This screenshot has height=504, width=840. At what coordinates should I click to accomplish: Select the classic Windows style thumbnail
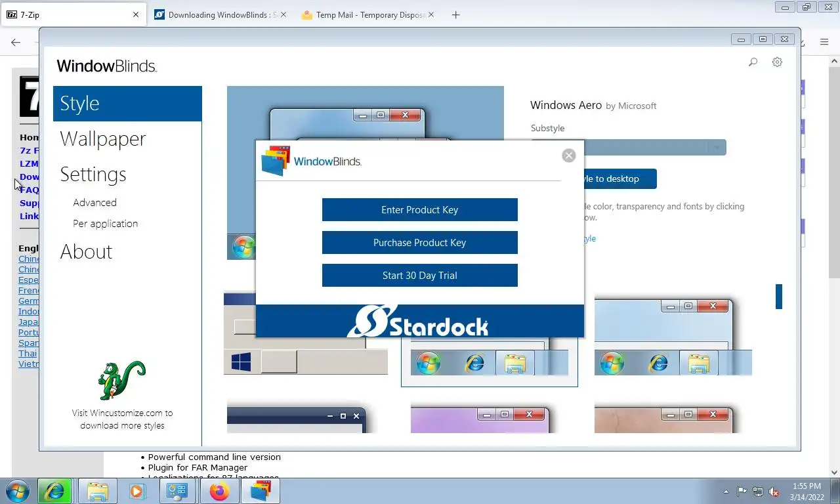(x=306, y=334)
